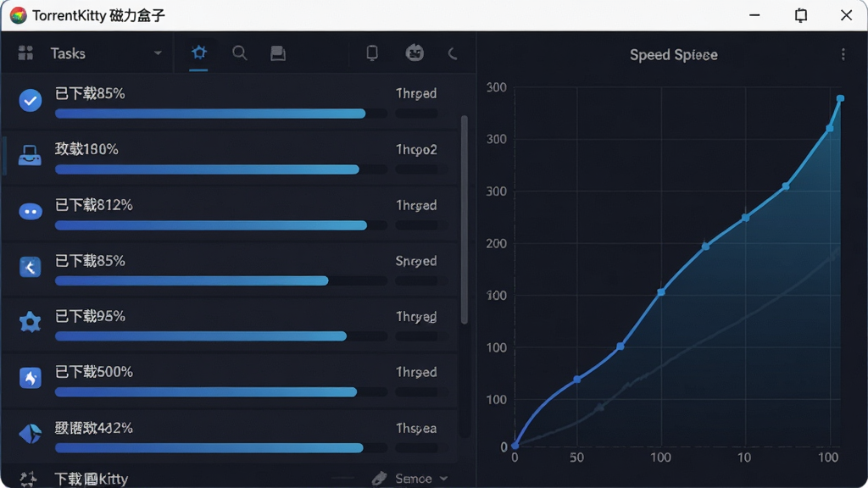
Task: Click the mobile device icon
Action: point(372,53)
